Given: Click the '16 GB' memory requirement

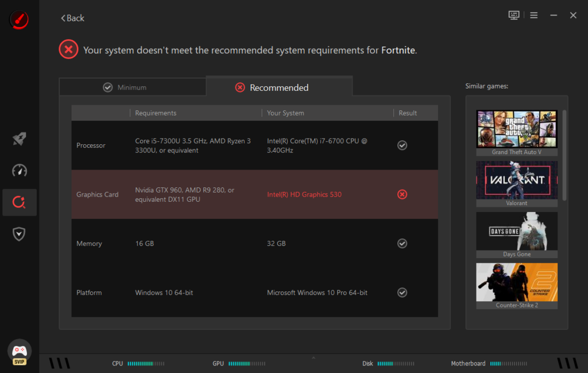Looking at the screenshot, I should pyautogui.click(x=144, y=244).
